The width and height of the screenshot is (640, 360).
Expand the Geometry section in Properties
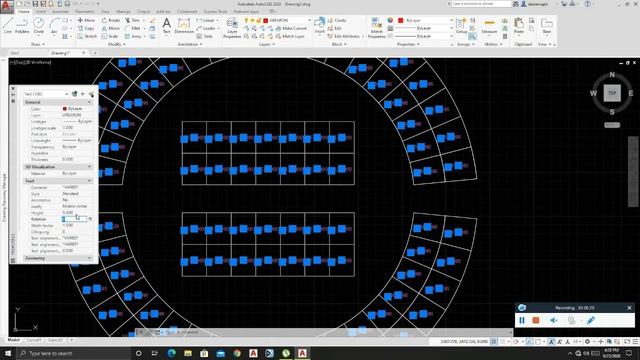pos(89,258)
